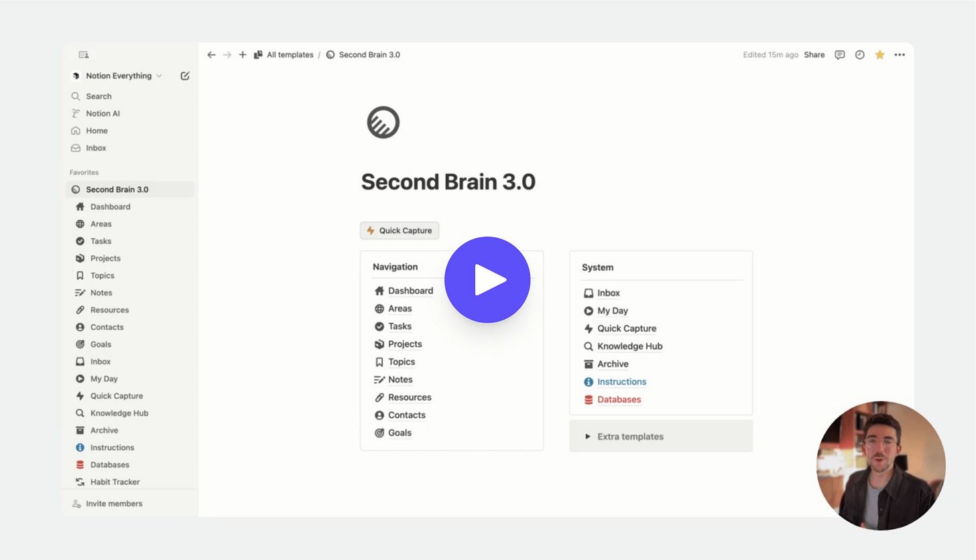Go back with the left arrow
The image size is (976, 560).
point(211,55)
